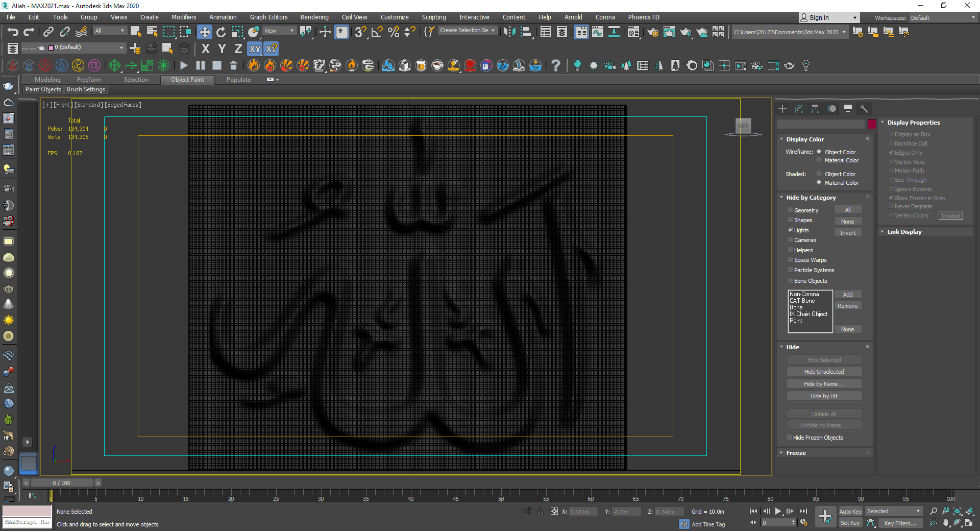Expand the Freeze rollout
The image size is (980, 531).
click(796, 453)
